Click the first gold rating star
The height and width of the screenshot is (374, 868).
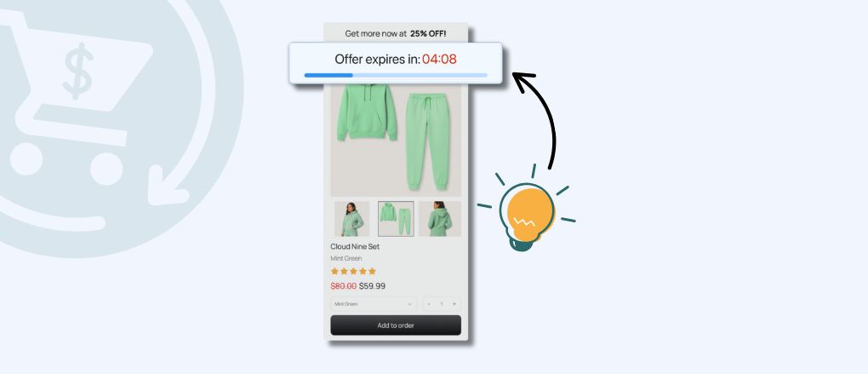pos(334,271)
